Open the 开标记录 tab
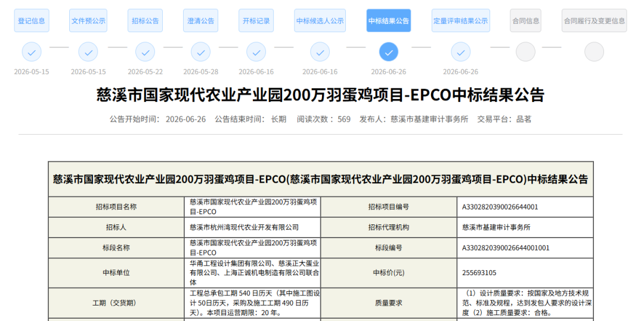This screenshot has height=321, width=644. point(256,20)
